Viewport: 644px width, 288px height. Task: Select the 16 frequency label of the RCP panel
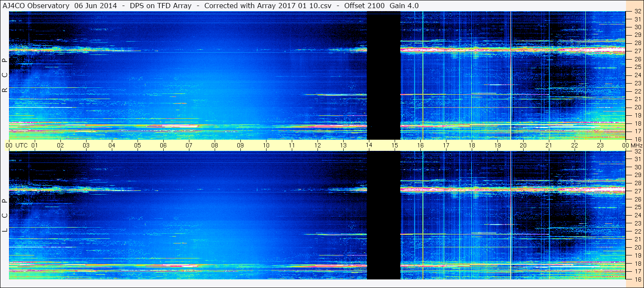click(637, 139)
